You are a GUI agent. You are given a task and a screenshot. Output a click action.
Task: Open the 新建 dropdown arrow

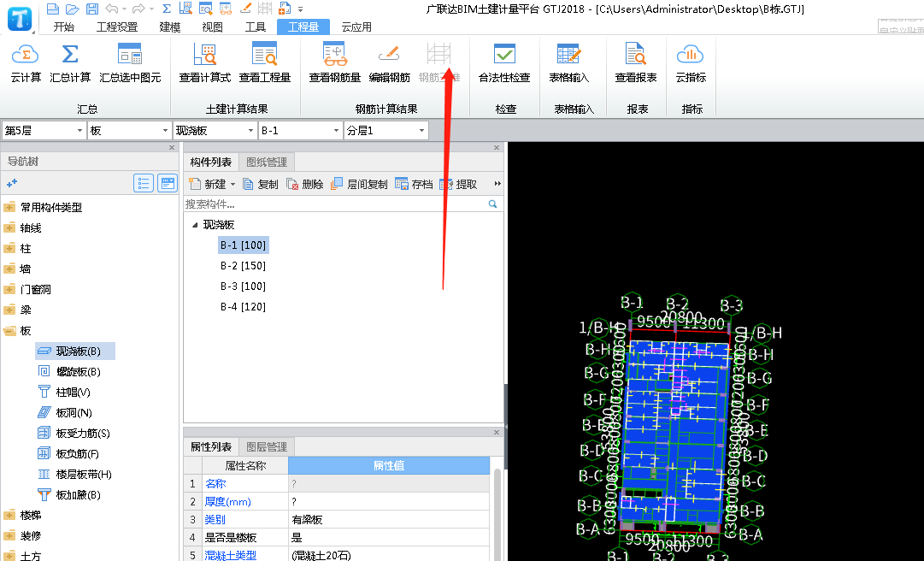pyautogui.click(x=232, y=185)
